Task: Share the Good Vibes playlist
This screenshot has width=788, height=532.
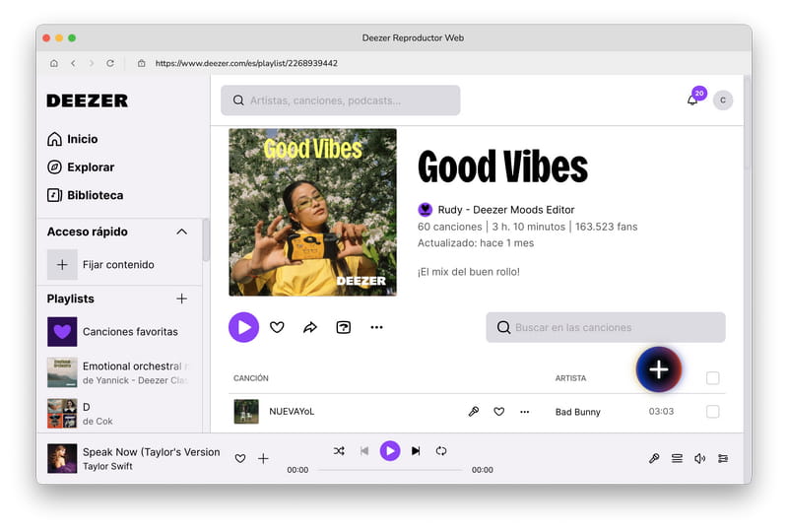Action: point(310,327)
